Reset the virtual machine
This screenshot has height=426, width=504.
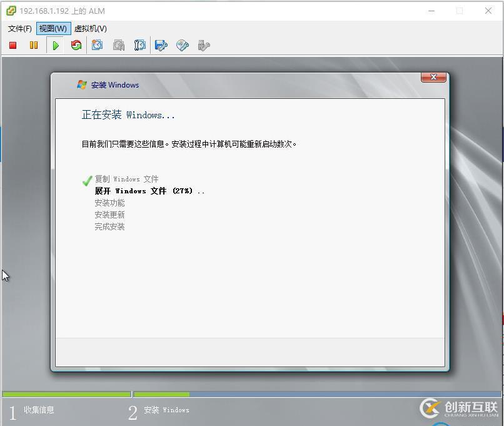[76, 45]
